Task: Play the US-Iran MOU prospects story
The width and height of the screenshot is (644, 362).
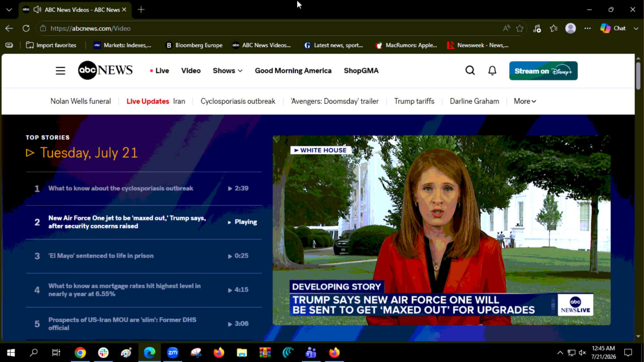Action: pos(144,324)
